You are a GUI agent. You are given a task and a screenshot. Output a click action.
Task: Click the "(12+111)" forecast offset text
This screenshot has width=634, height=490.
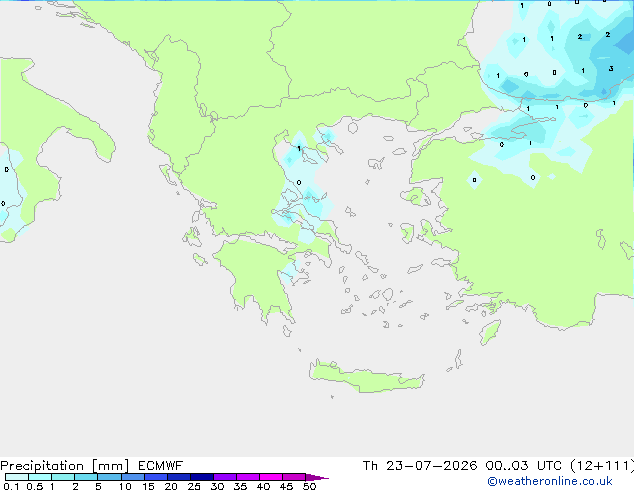602,466
